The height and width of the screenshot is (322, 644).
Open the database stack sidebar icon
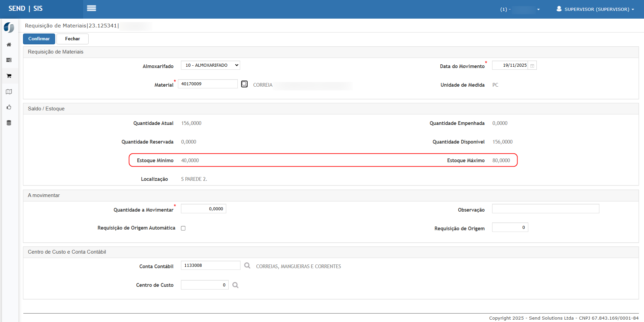tap(9, 123)
